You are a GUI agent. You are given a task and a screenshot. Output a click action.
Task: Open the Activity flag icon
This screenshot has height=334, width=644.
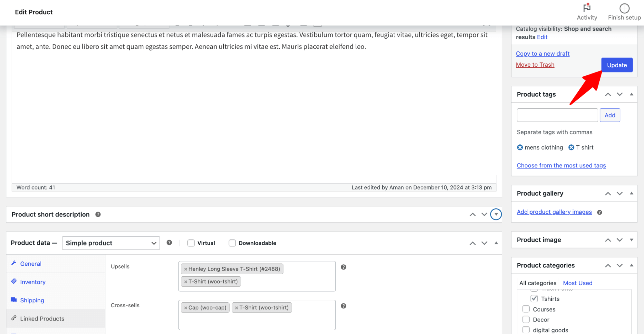(587, 8)
